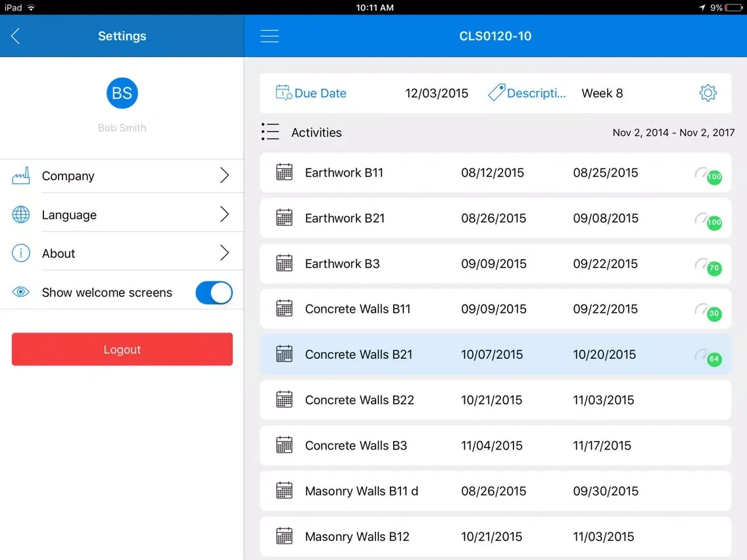Image resolution: width=747 pixels, height=560 pixels.
Task: Tap the Activities list icon
Action: 270,132
